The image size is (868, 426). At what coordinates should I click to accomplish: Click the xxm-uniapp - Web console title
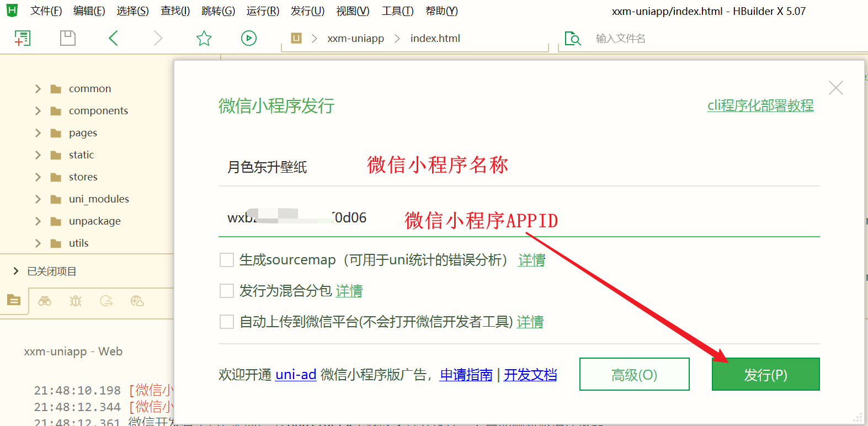tap(73, 352)
